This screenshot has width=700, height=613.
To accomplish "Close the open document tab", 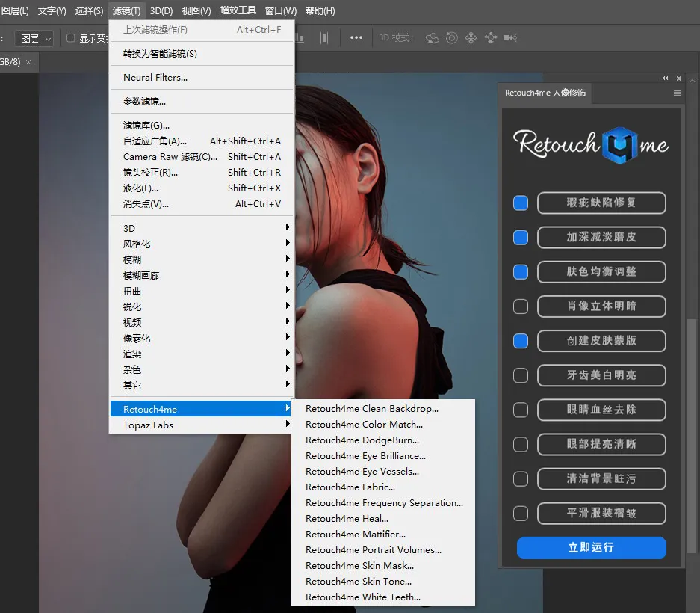I will click(29, 61).
